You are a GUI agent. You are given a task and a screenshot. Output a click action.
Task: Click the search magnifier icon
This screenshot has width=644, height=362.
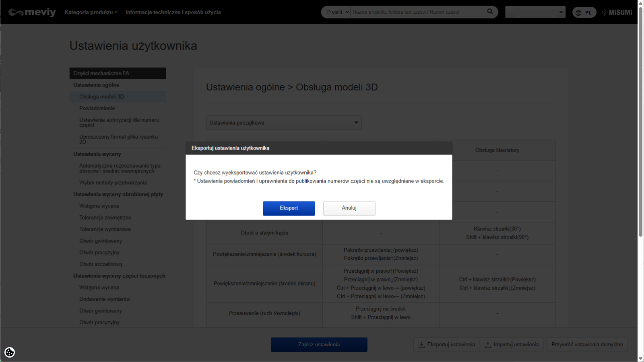click(490, 12)
